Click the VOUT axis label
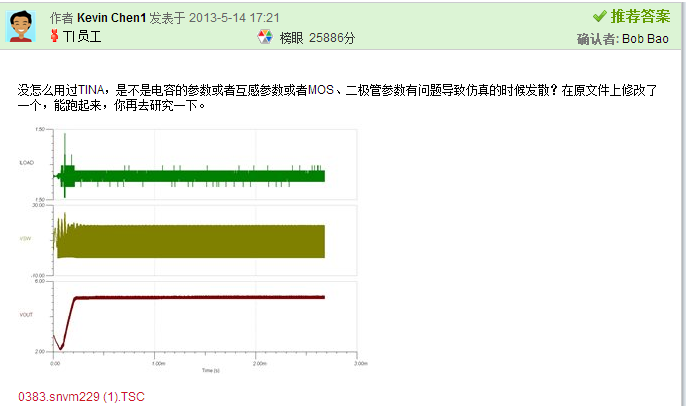Image resolution: width=691 pixels, height=406 pixels. (x=26, y=314)
